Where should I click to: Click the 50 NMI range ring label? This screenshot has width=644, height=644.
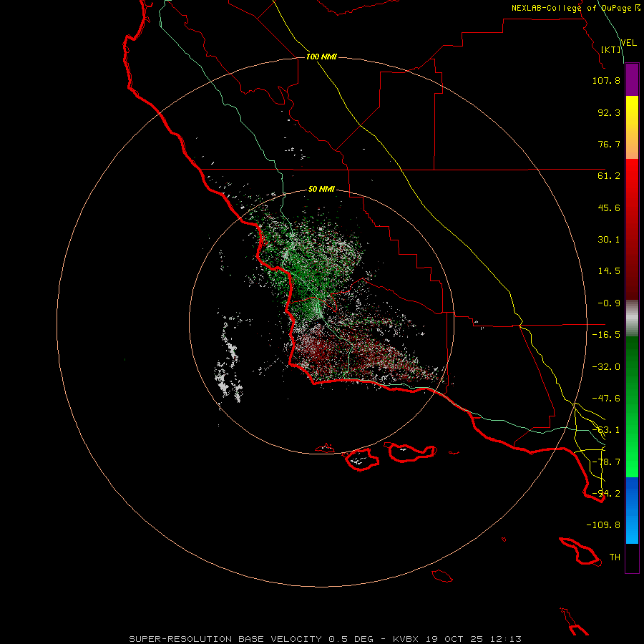pos(321,190)
